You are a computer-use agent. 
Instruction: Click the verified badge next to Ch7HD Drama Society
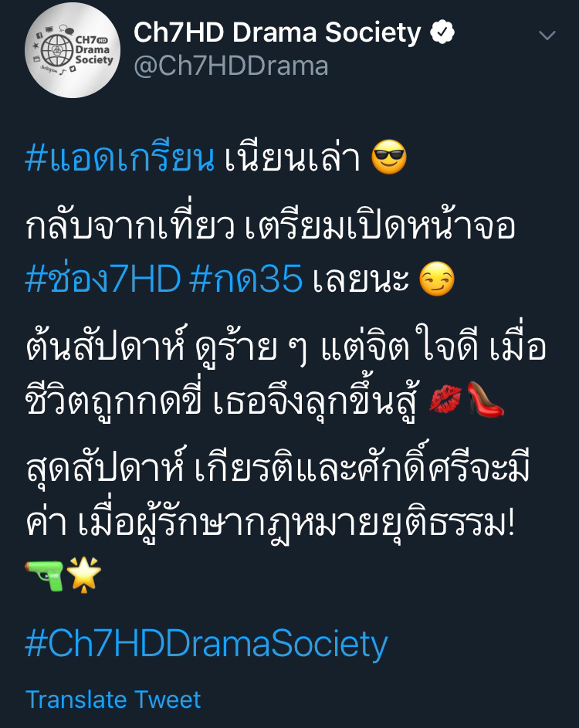click(442, 32)
